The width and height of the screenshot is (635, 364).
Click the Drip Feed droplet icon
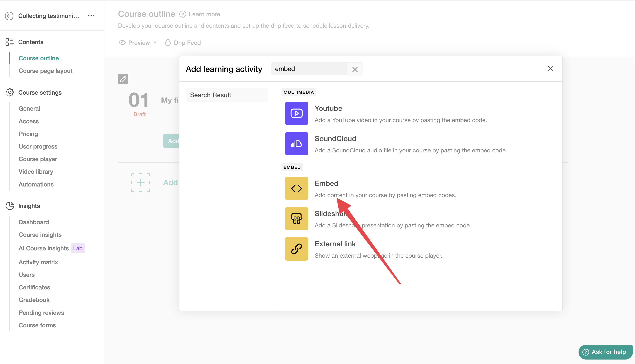coord(168,42)
